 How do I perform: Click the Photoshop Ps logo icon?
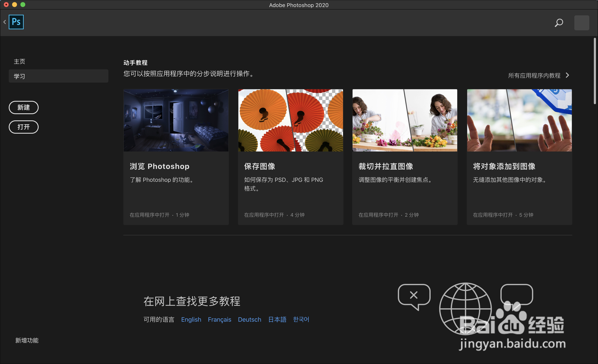pyautogui.click(x=16, y=22)
